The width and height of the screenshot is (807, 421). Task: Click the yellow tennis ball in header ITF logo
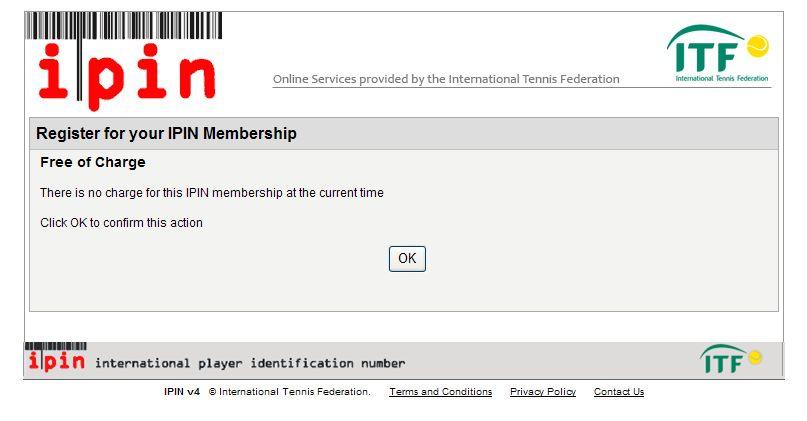point(757,46)
